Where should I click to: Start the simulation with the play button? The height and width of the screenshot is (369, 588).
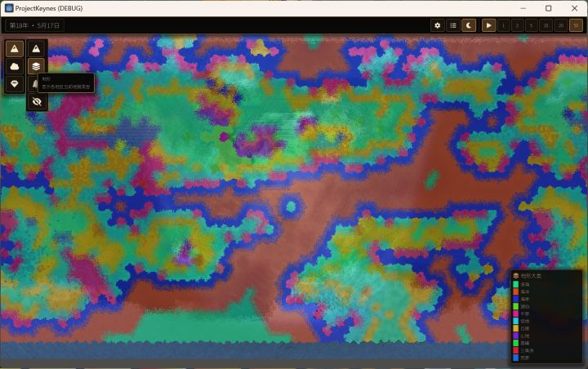[488, 25]
